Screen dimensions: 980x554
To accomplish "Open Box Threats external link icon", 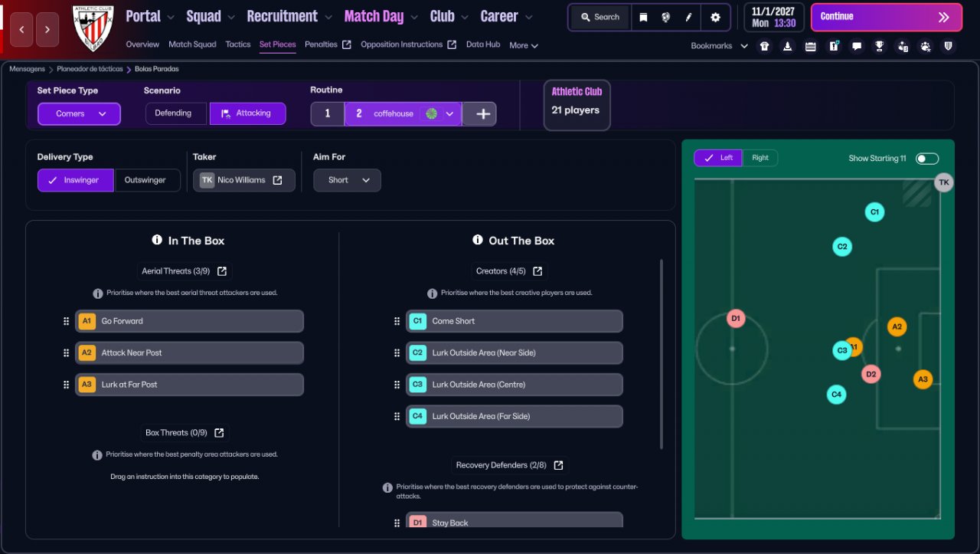I will (x=219, y=433).
